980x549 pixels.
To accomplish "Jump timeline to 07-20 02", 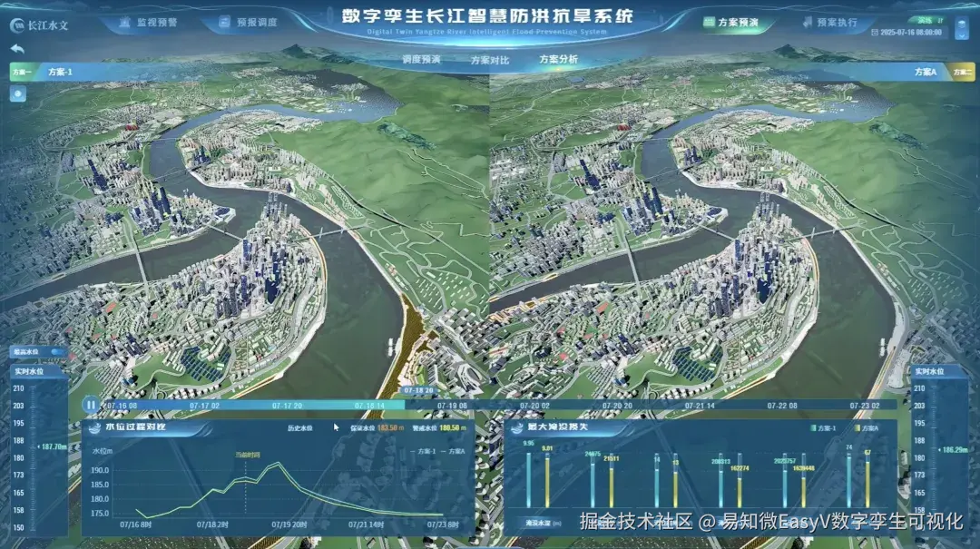I will 534,406.
